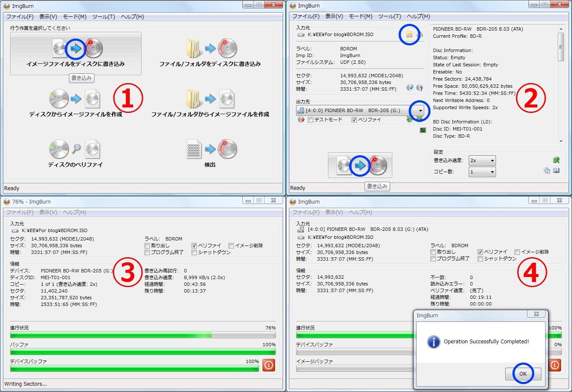572x392 pixels.
Task: Choose the disc verify mode (ディスクのベリファイ)
Action: 76,154
